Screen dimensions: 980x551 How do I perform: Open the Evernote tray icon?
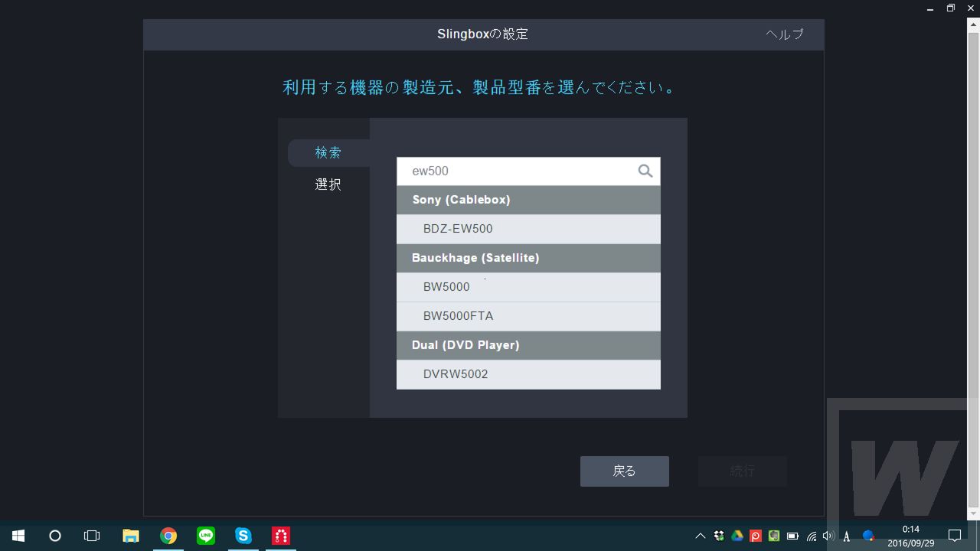[774, 536]
